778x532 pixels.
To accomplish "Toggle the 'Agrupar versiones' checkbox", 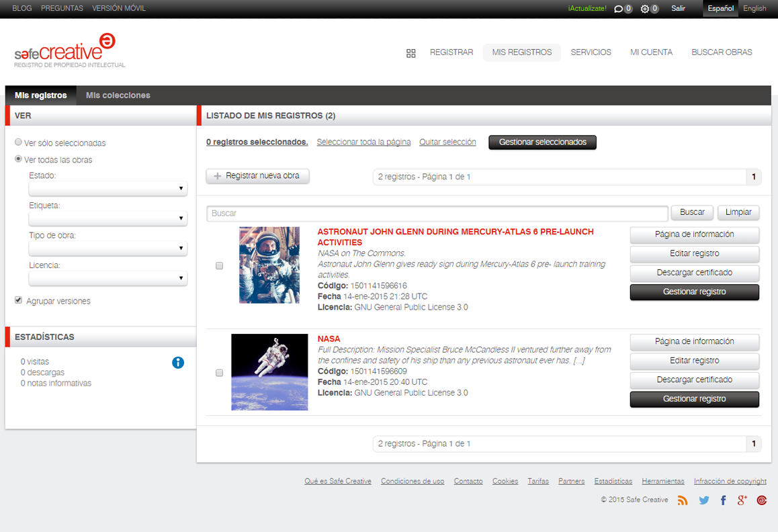I will pos(19,301).
